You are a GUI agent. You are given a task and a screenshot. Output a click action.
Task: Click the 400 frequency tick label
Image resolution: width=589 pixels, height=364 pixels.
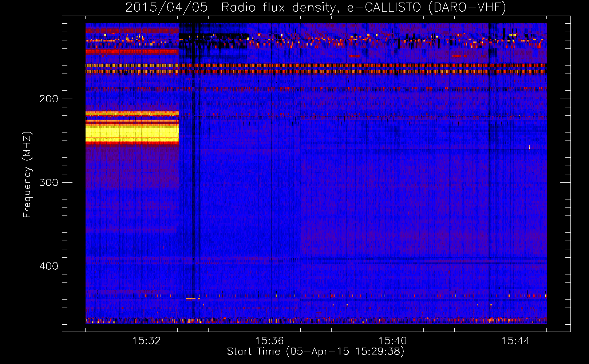[48, 266]
